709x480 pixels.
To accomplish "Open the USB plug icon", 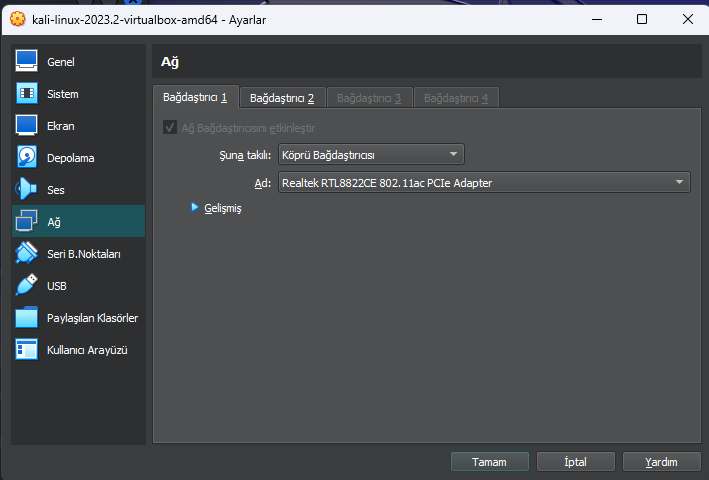I will click(26, 285).
